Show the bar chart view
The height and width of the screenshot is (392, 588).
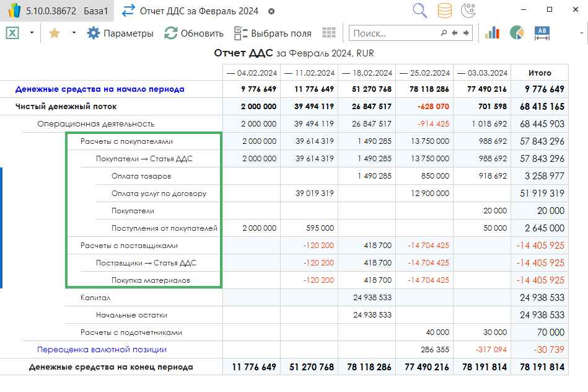coord(492,33)
